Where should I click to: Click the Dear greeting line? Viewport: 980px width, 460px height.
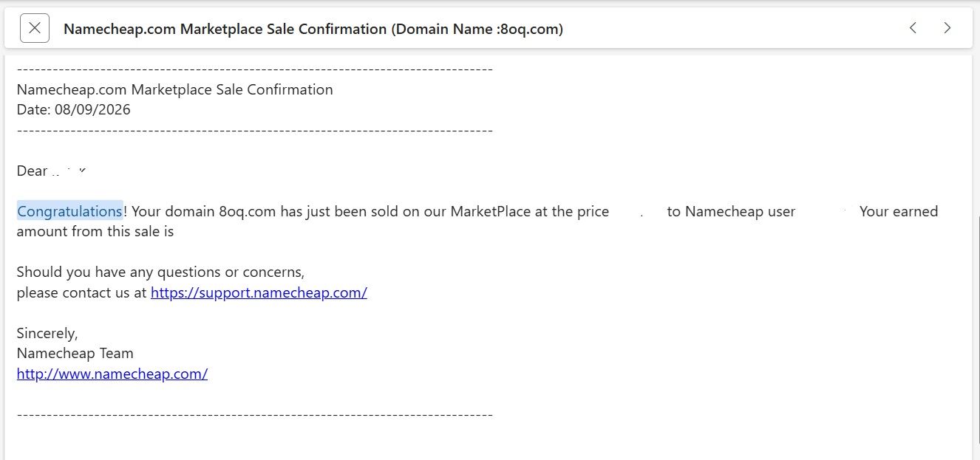52,171
